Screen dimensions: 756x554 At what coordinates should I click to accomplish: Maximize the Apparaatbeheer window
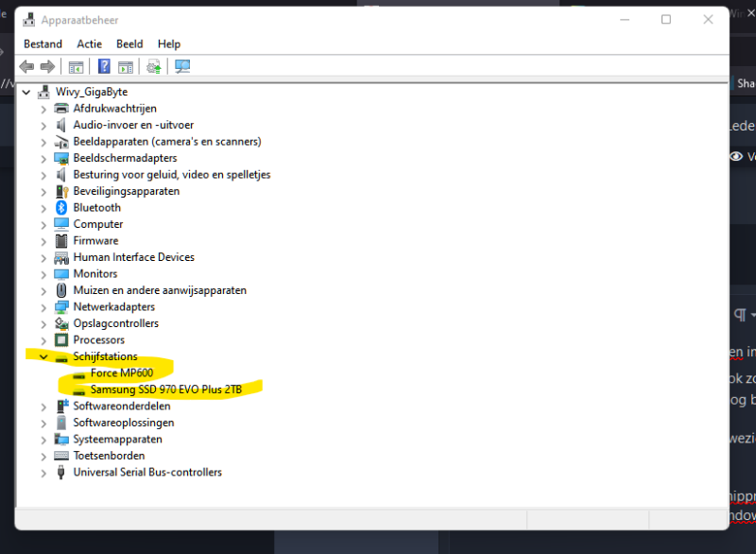tap(665, 20)
